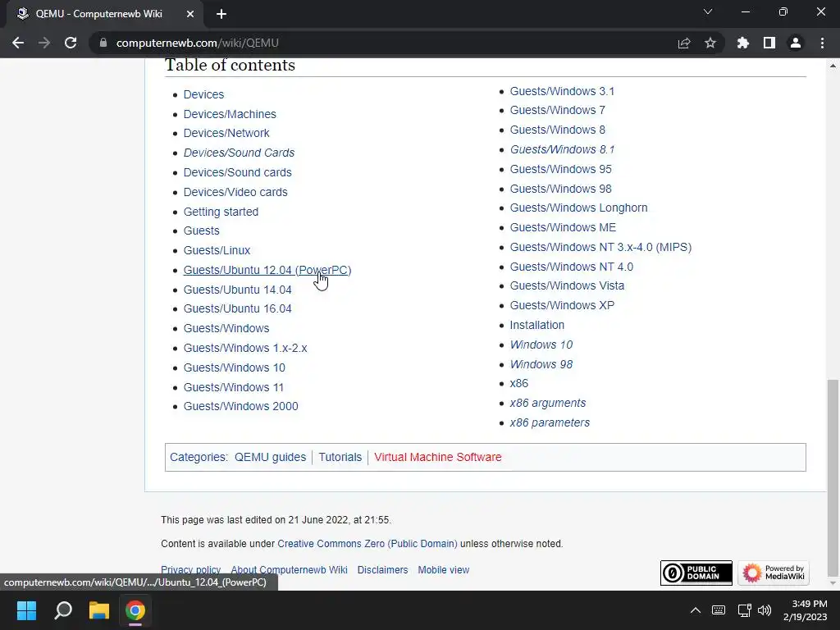This screenshot has height=630, width=840.
Task: Open the Guests/Linux link
Action: click(x=217, y=250)
